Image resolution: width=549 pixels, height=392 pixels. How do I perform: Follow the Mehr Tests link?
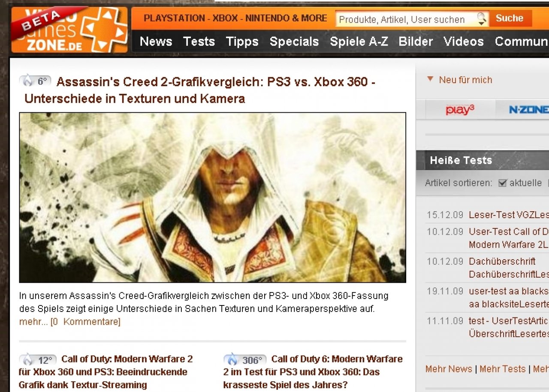(502, 369)
